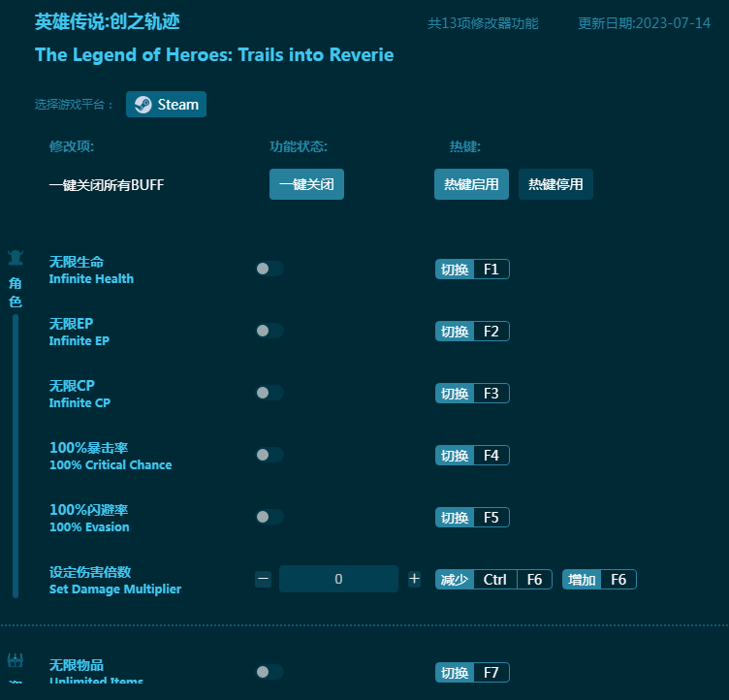Click the game title 英雄传说:创之轨迹
The width and height of the screenshot is (729, 700).
tap(107, 22)
